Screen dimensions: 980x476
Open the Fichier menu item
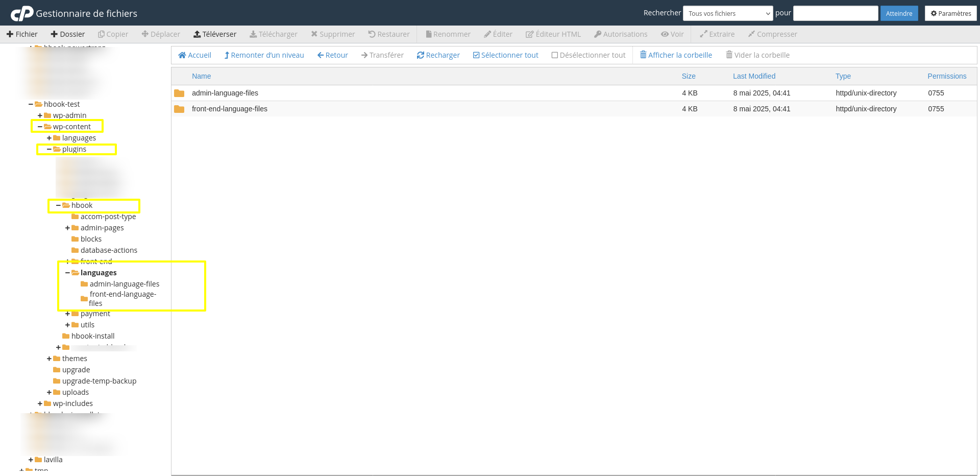22,34
